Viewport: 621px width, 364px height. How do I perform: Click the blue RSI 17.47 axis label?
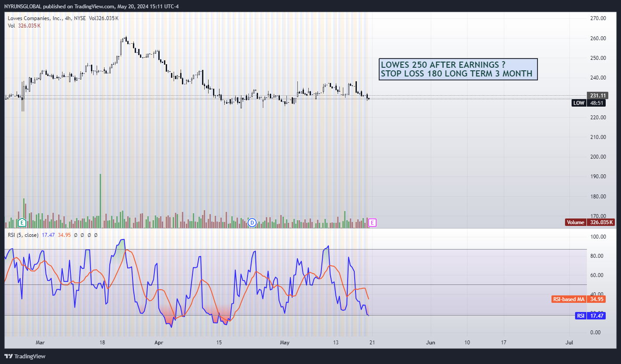coord(590,315)
